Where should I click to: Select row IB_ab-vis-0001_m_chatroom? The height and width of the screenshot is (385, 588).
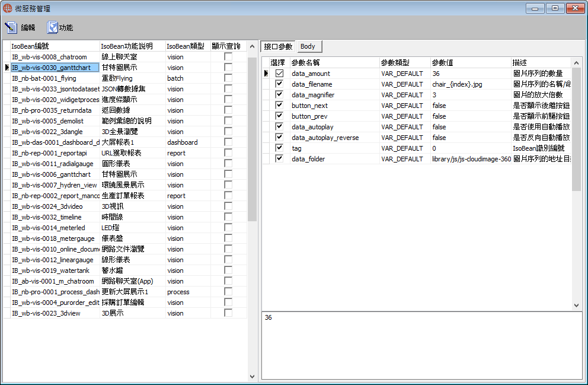pyautogui.click(x=125, y=281)
